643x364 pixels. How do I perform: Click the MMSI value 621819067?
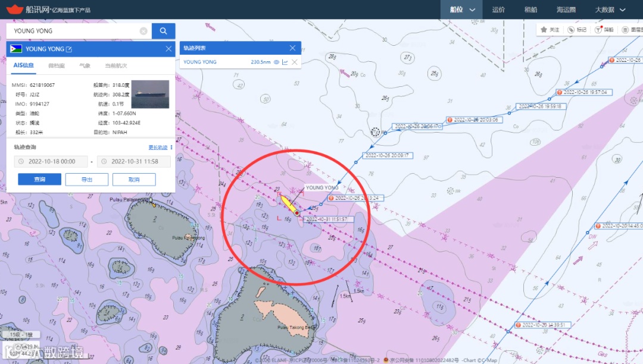click(42, 85)
